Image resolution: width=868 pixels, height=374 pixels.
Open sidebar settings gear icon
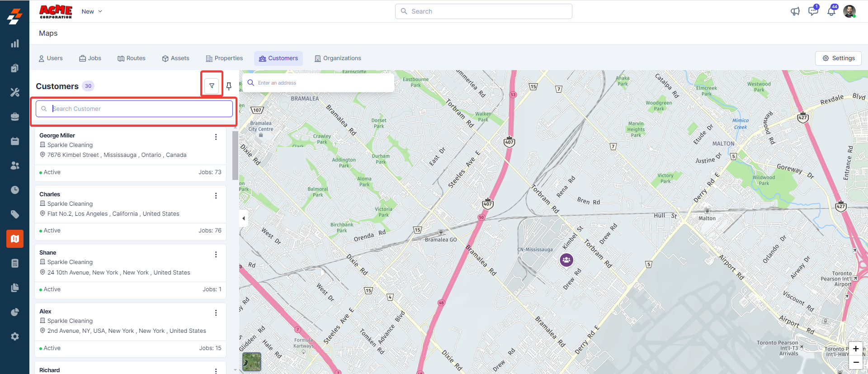pyautogui.click(x=15, y=336)
